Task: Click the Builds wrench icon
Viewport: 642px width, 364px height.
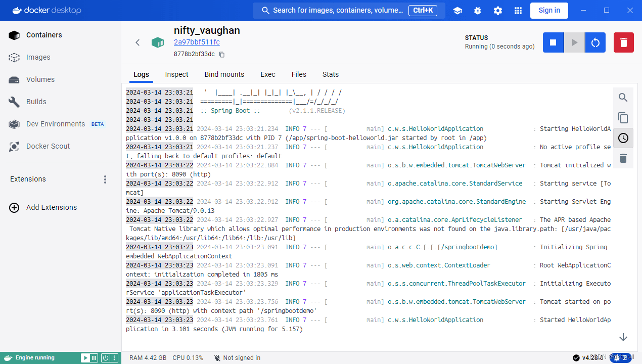Action: [14, 102]
